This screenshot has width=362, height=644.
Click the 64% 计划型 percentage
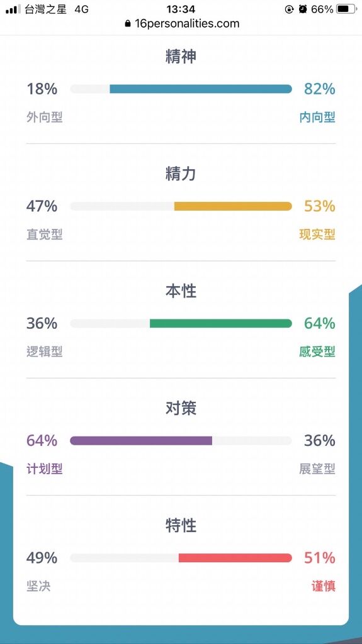click(42, 441)
